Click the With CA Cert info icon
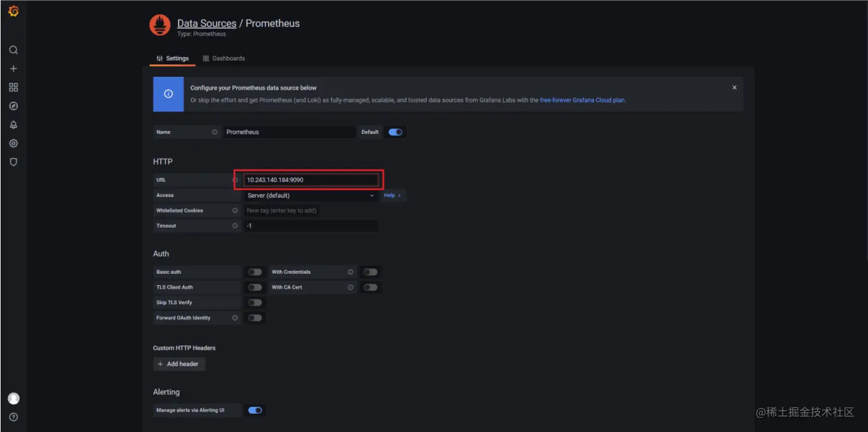The width and height of the screenshot is (868, 432). coord(351,287)
